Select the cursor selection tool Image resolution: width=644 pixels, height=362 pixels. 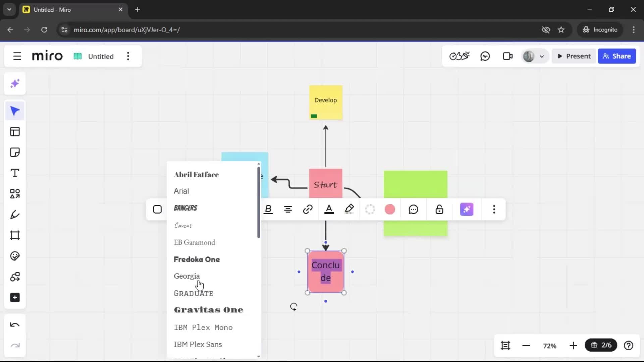15,111
